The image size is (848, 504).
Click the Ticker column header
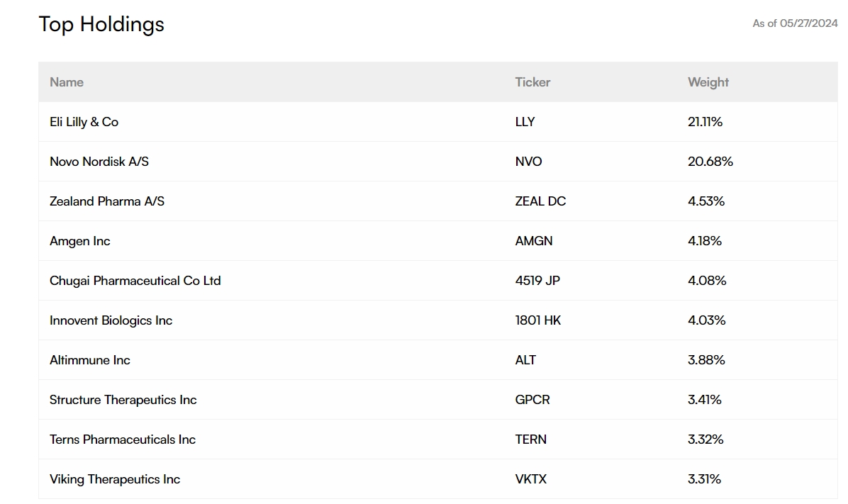[x=532, y=82]
